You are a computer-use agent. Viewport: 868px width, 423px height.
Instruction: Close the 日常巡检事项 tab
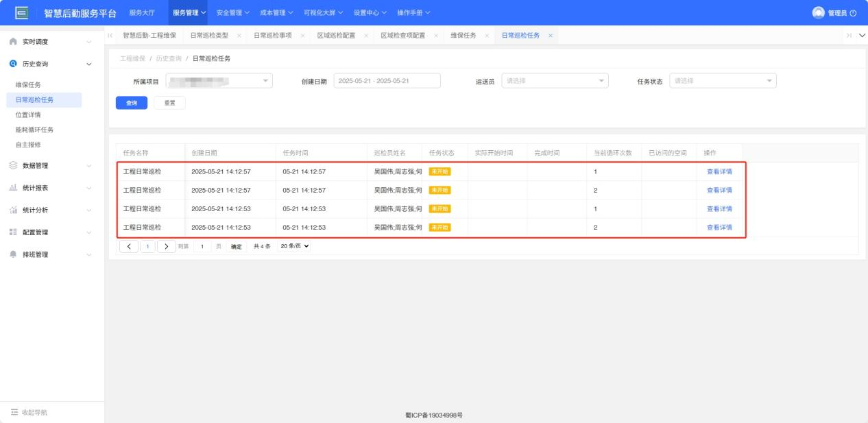point(303,36)
